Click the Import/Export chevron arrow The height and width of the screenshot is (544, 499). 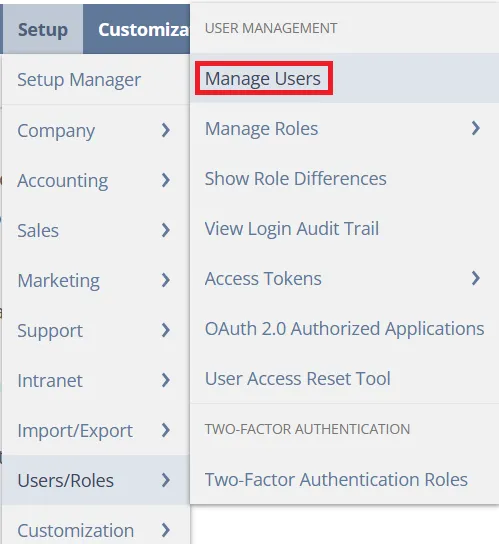[166, 430]
